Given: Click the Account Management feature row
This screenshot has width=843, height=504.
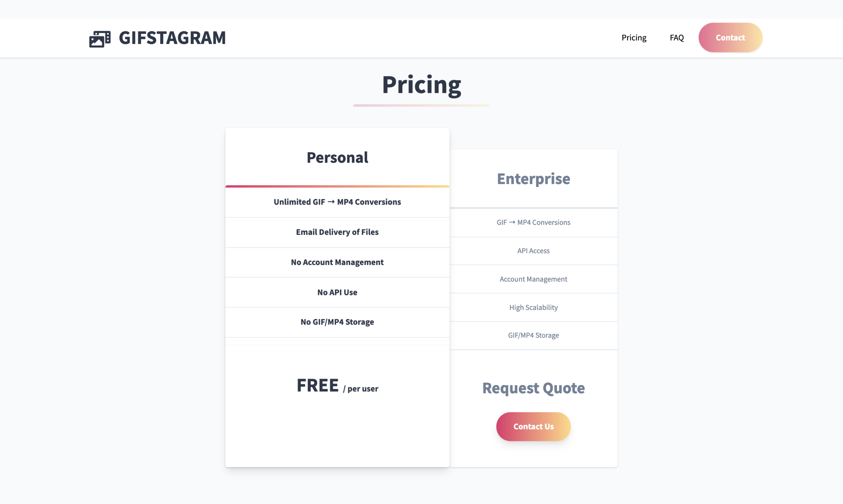Looking at the screenshot, I should (x=533, y=279).
